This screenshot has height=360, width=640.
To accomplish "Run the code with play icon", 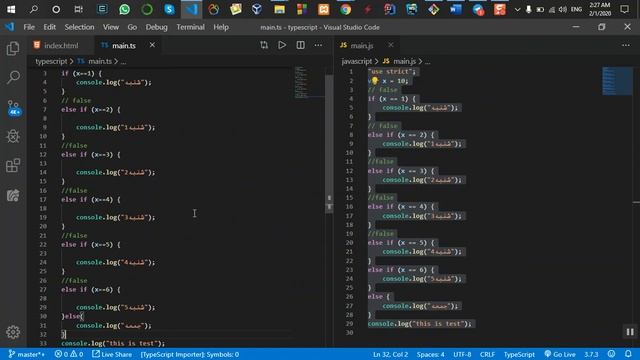I will coord(282,45).
